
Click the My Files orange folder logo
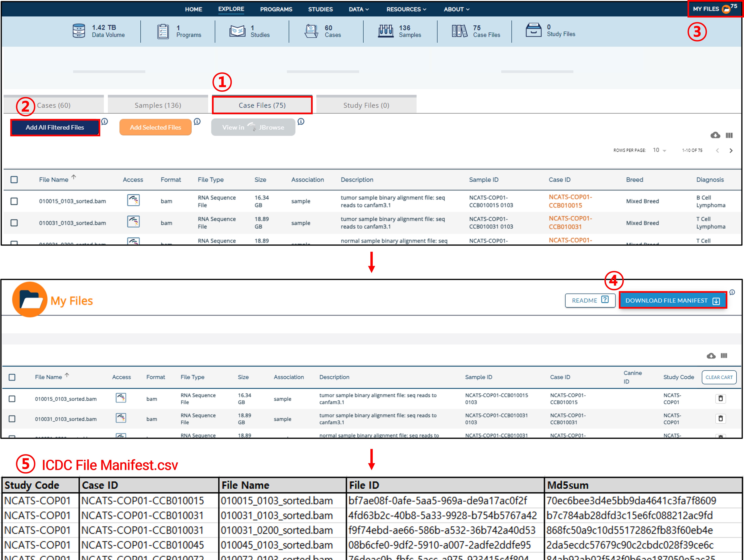30,300
